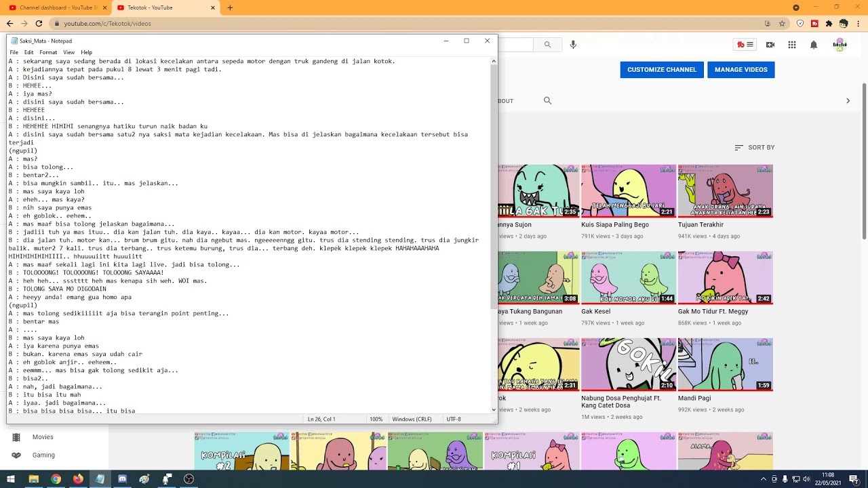
Task: Open Firefox from the taskbar
Action: (x=77, y=479)
